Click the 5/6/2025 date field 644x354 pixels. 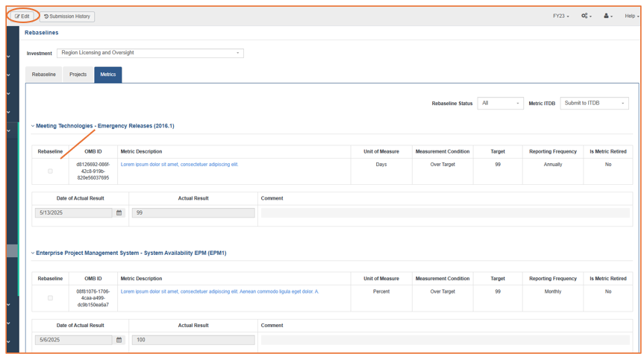pyautogui.click(x=74, y=340)
